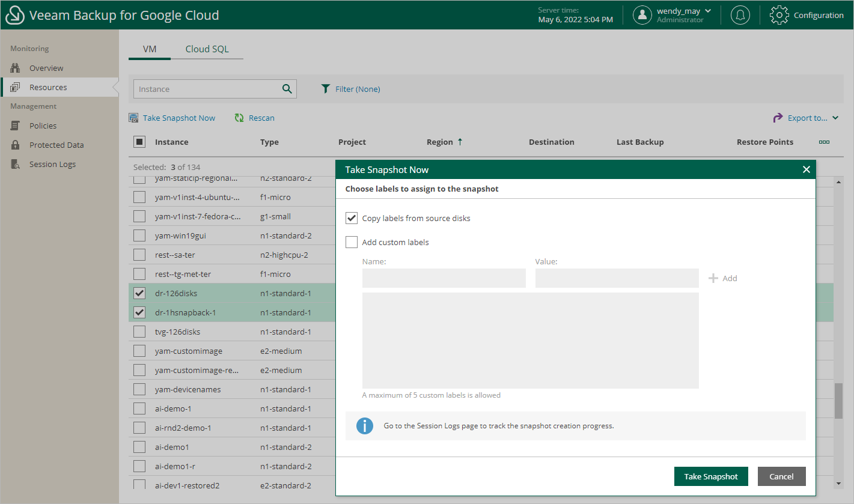This screenshot has height=504, width=854.
Task: Click the Resources sidebar icon
Action: coord(16,87)
